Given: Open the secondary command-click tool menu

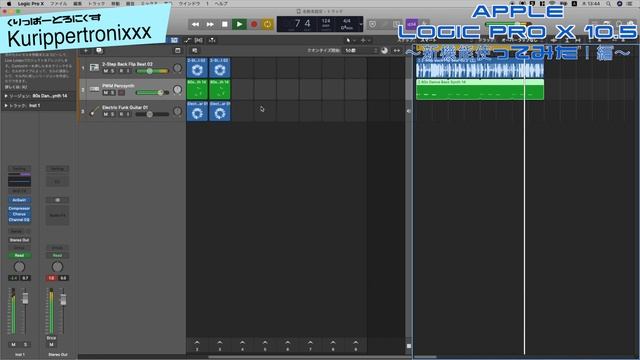Looking at the screenshot, I should pyautogui.click(x=364, y=40).
